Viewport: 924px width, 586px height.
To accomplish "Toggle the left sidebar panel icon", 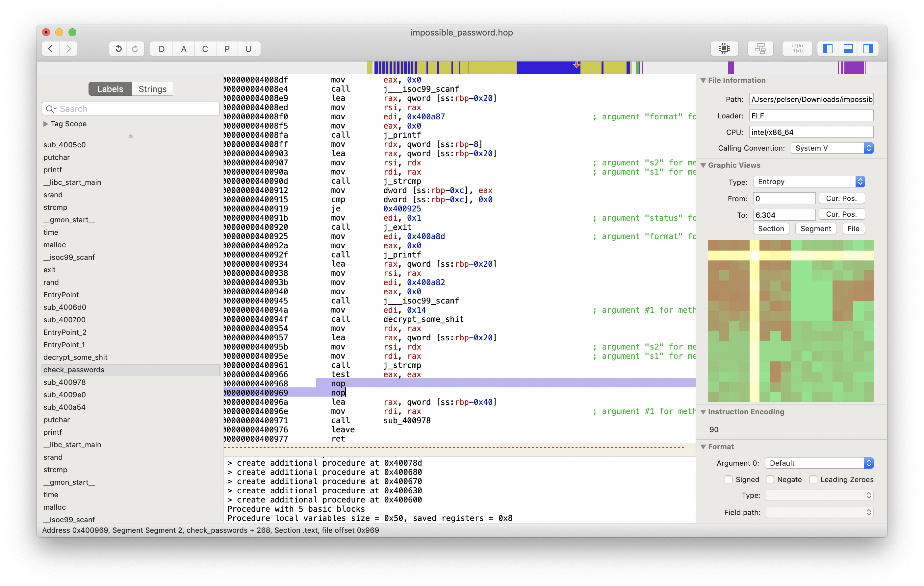I will click(828, 49).
